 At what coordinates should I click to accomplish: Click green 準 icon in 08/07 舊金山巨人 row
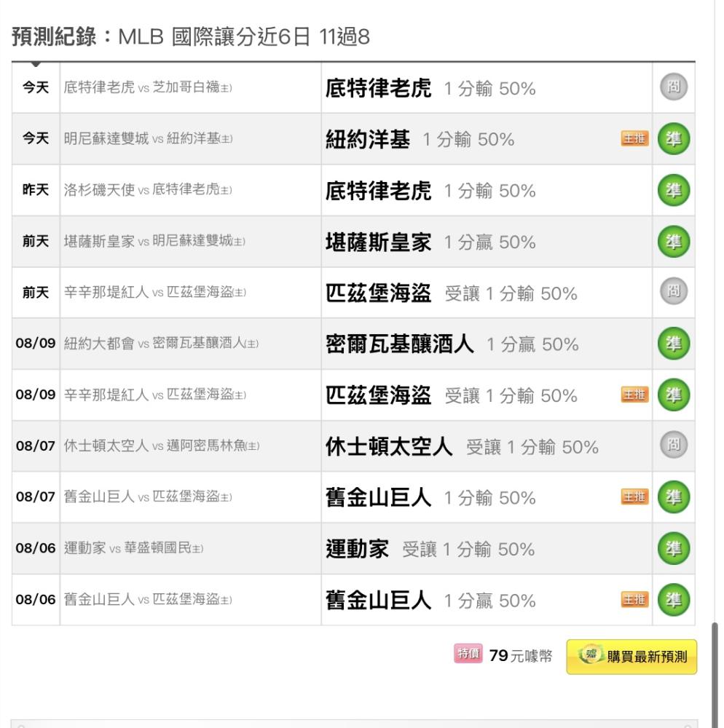674,497
